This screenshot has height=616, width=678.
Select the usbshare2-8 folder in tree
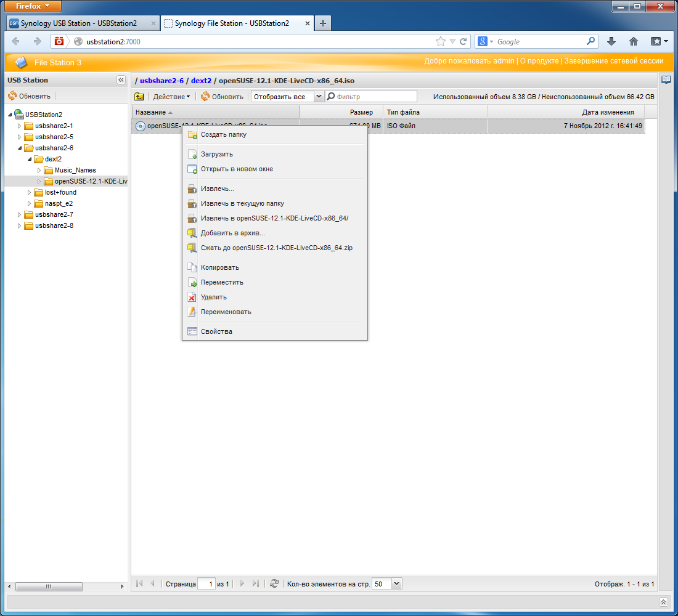tap(54, 225)
